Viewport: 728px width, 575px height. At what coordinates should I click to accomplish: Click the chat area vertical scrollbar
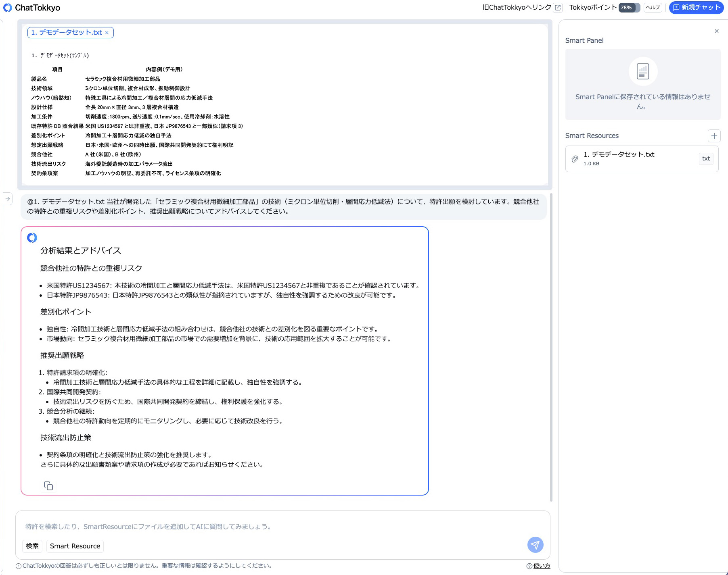point(551,348)
